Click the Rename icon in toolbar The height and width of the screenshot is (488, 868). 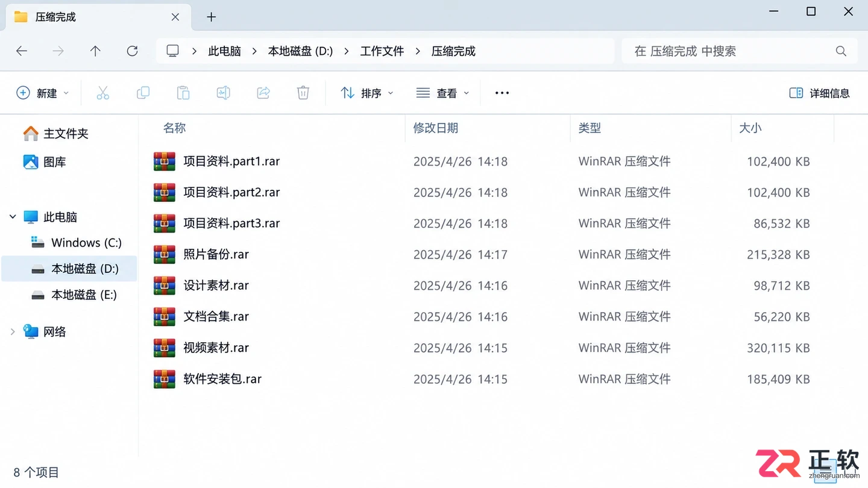point(223,93)
